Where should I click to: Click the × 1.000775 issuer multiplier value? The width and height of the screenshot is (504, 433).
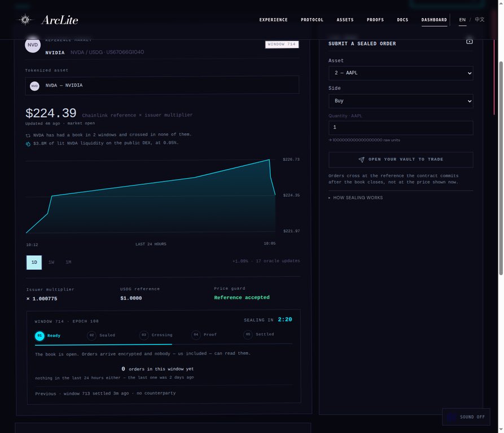tap(42, 299)
